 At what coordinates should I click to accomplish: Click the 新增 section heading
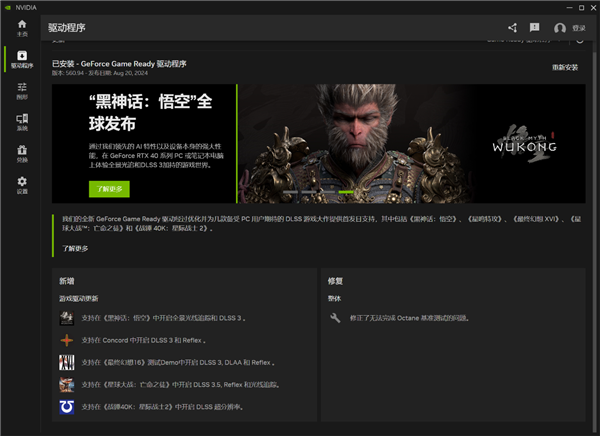67,281
